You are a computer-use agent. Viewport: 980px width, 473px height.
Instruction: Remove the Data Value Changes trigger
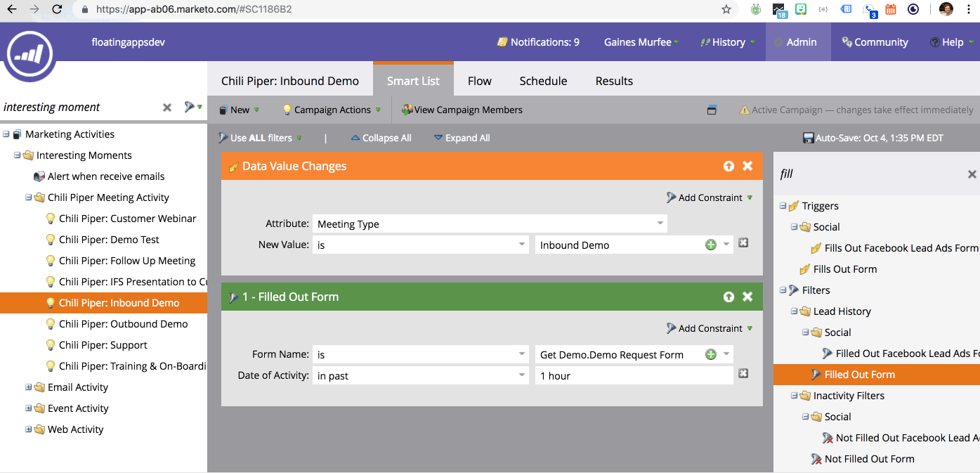click(747, 166)
